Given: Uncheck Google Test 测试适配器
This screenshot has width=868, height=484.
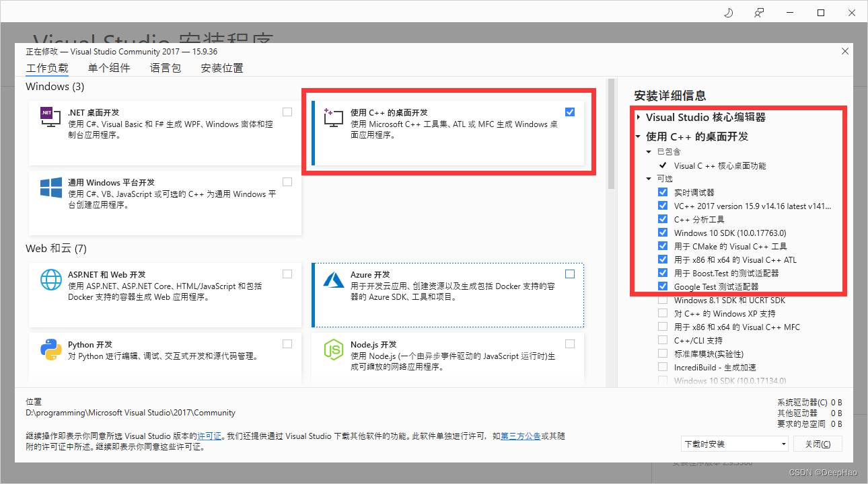Looking at the screenshot, I should click(x=663, y=286).
